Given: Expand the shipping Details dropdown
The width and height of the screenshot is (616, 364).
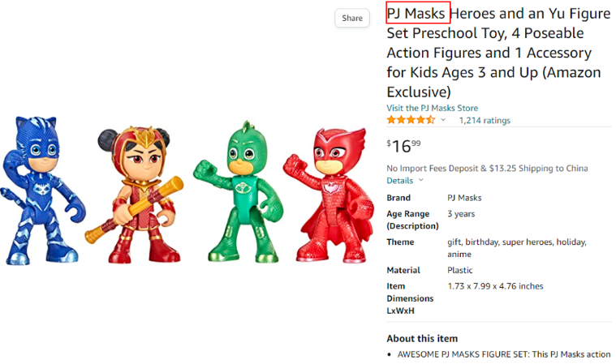Looking at the screenshot, I should coord(403,181).
